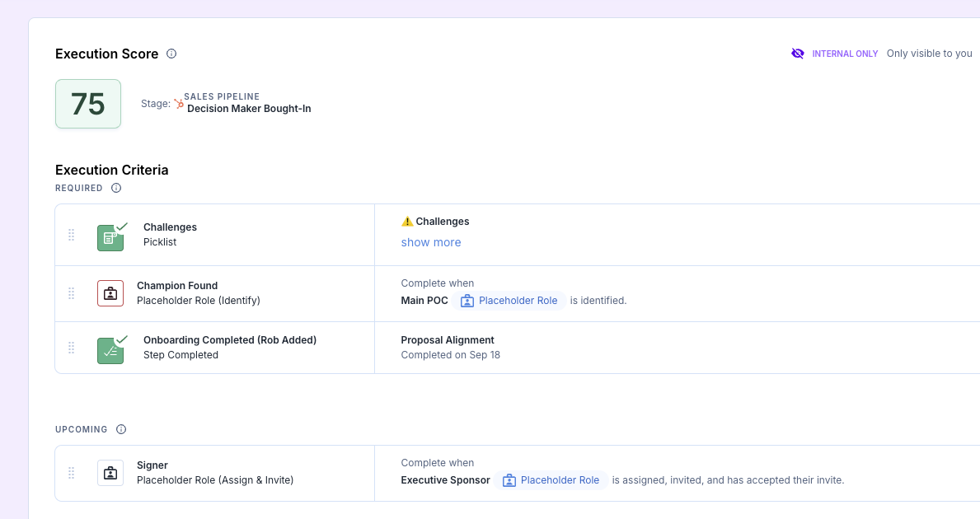The height and width of the screenshot is (519, 980).
Task: Click the red-bordered Champion Found role icon
Action: pyautogui.click(x=110, y=293)
